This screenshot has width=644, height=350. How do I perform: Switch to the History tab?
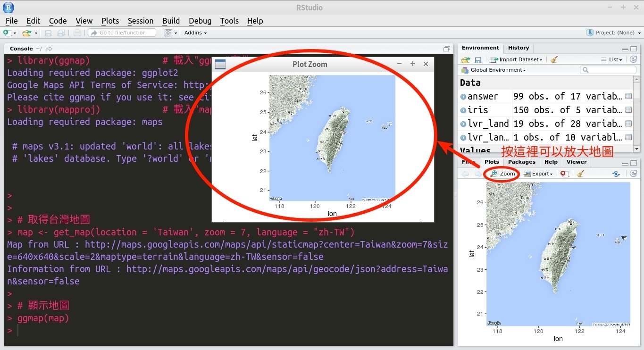[x=519, y=48]
